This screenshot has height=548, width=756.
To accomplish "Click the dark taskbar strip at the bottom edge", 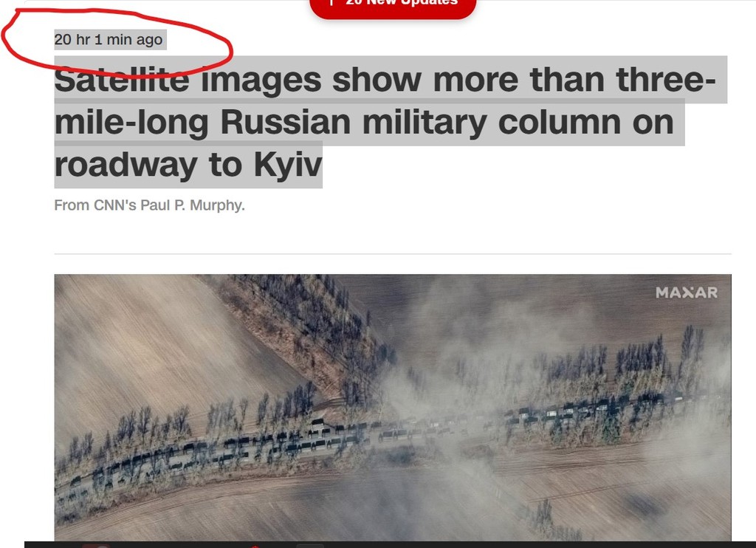I will tap(390, 544).
